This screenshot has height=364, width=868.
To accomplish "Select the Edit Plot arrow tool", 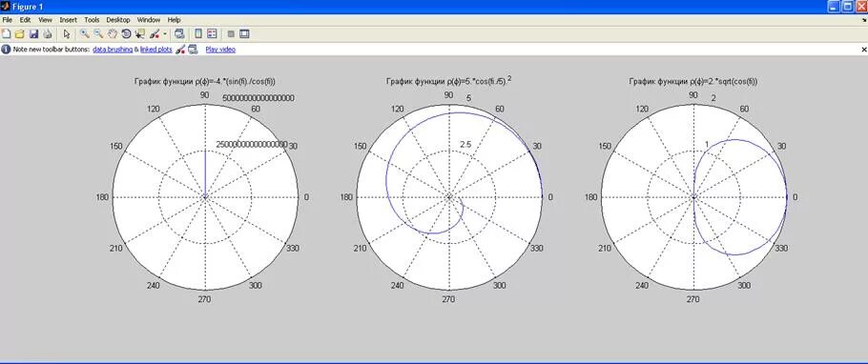I will click(67, 33).
